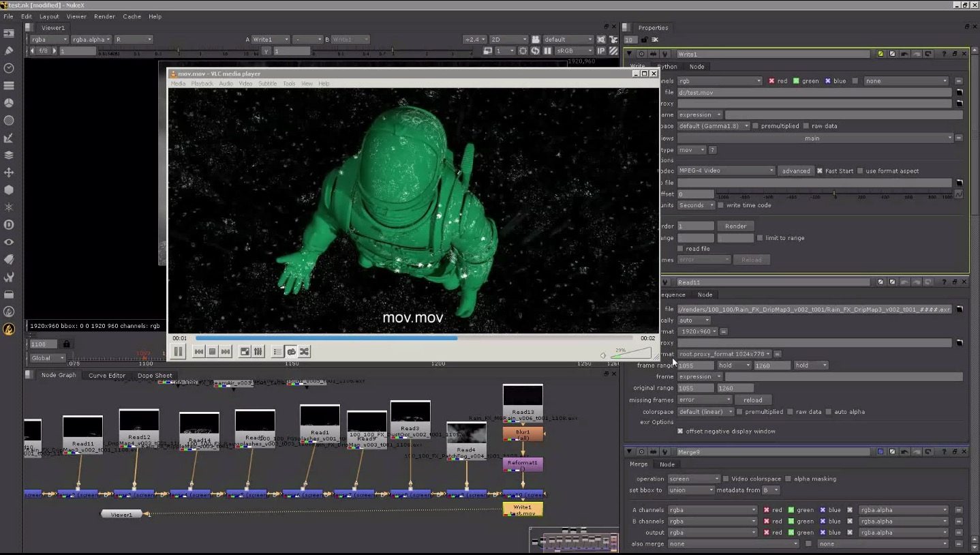Stop VLC playback
The height and width of the screenshot is (555, 980).
[x=212, y=351]
